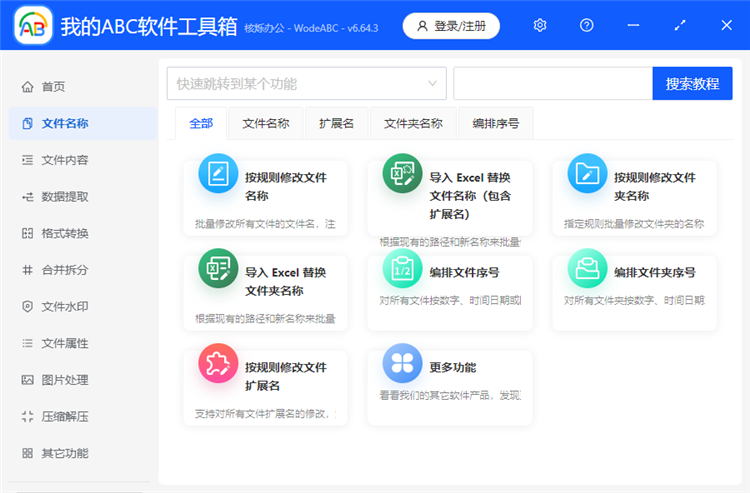Screen dimensions: 750x493
Task: Select 文件名称 in the sidebar
Action: pyautogui.click(x=83, y=123)
